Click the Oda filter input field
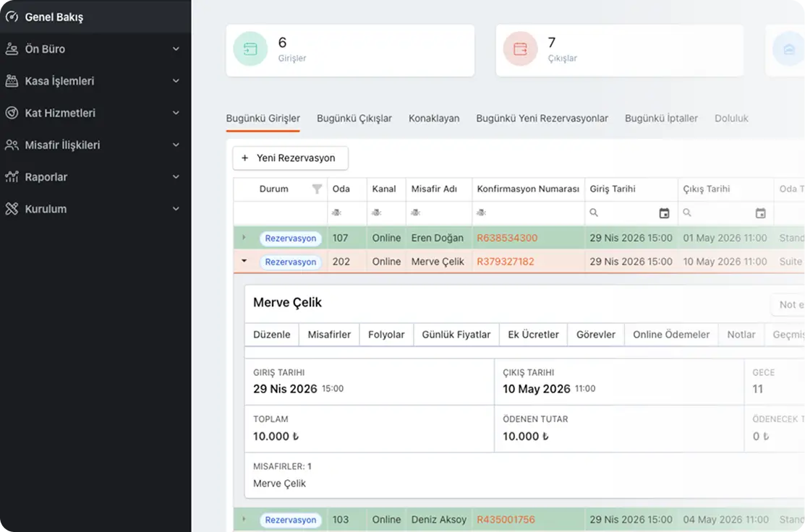Image resolution: width=805 pixels, height=532 pixels. click(x=347, y=213)
